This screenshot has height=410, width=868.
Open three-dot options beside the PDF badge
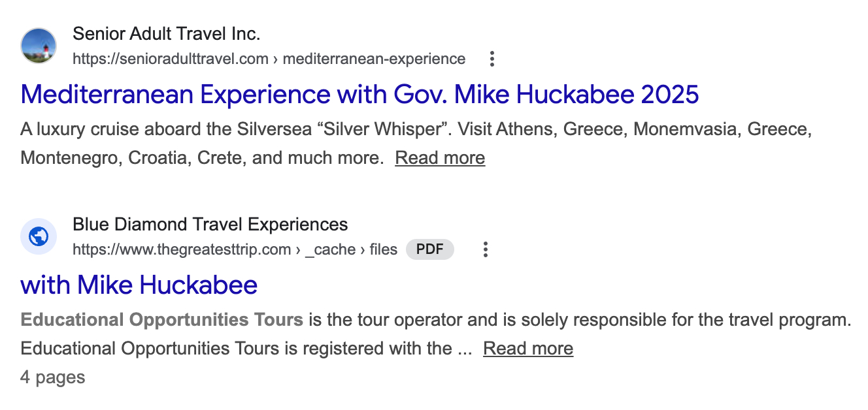tap(485, 249)
